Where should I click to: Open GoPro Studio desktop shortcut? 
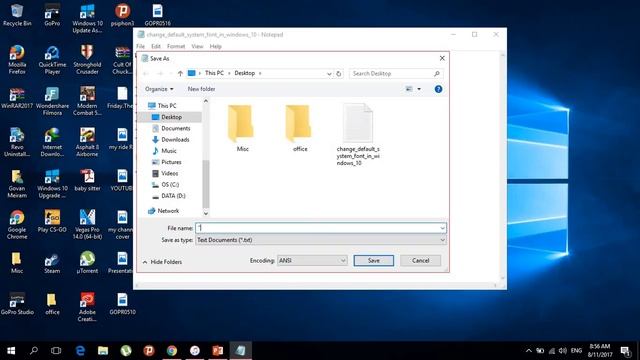pyautogui.click(x=17, y=304)
